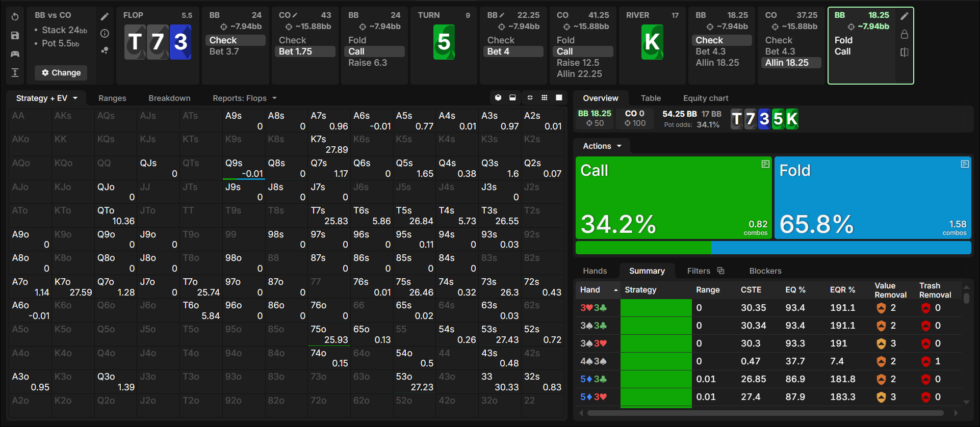Click the lock icon in the highlighted BB node

tap(905, 34)
